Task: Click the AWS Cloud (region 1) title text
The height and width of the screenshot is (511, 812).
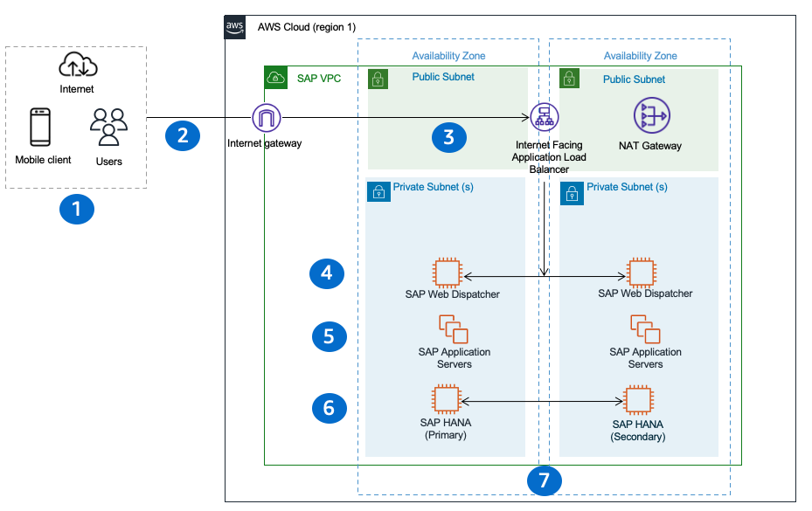Action: 304,27
